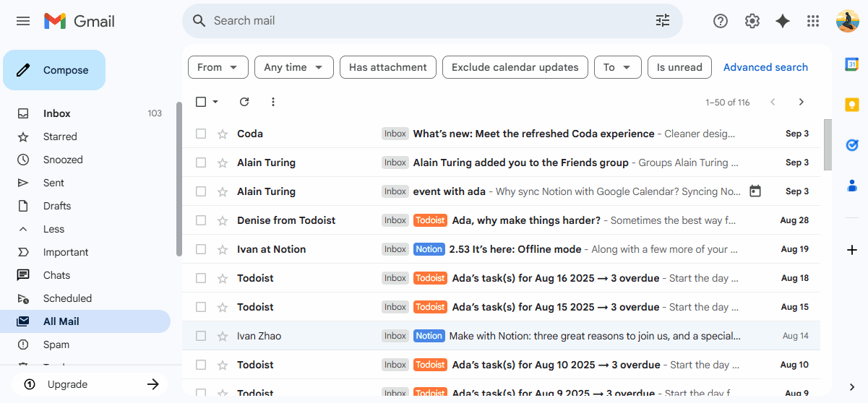Toggle the Has attachment filter

(x=388, y=67)
